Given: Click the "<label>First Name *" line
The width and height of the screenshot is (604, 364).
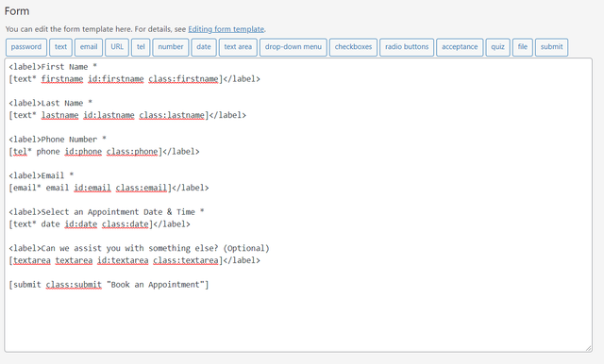Looking at the screenshot, I should (53, 67).
